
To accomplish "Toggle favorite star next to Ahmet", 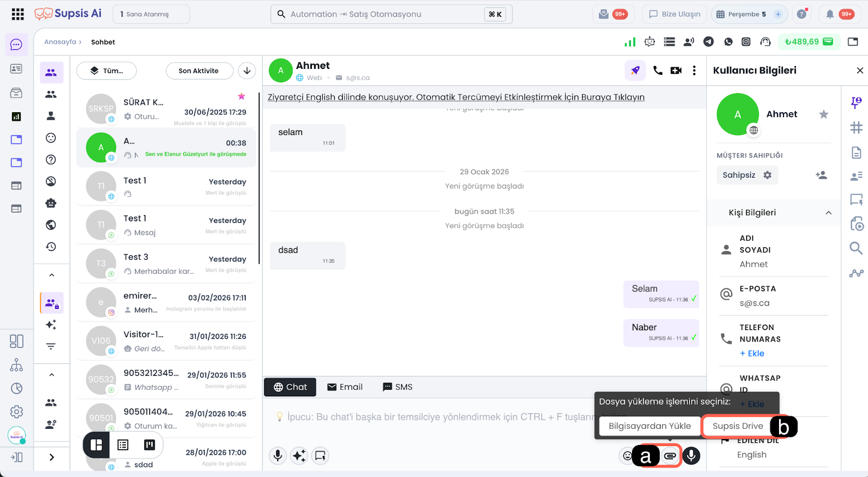I will (824, 114).
